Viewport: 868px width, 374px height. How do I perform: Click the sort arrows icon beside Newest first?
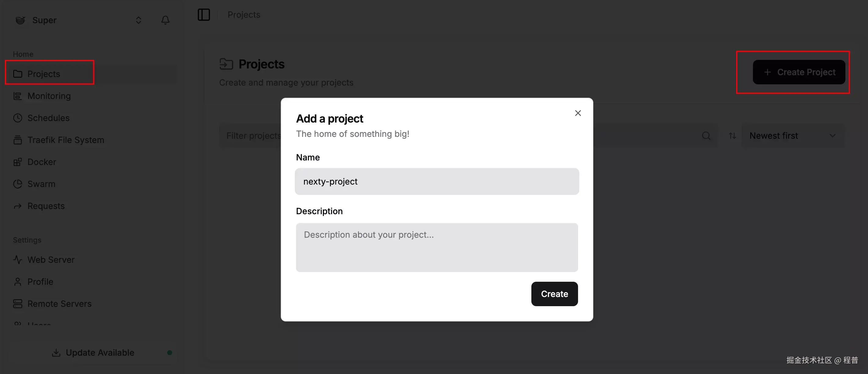pyautogui.click(x=732, y=136)
